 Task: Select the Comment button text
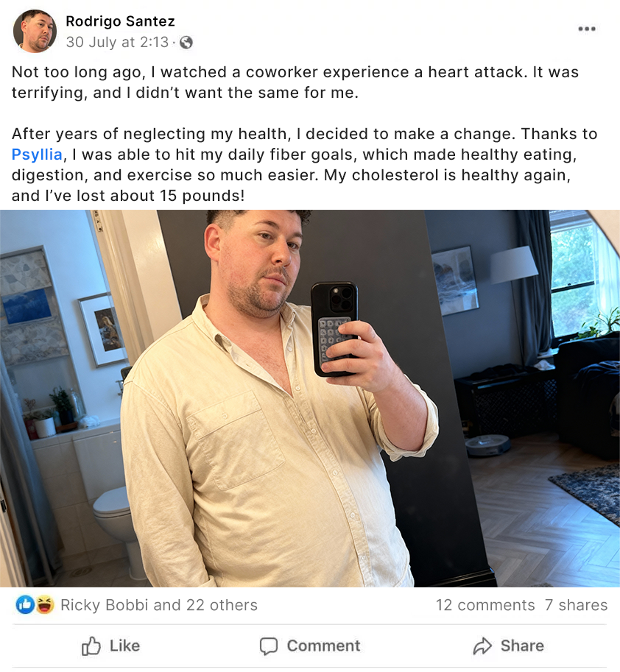(323, 646)
